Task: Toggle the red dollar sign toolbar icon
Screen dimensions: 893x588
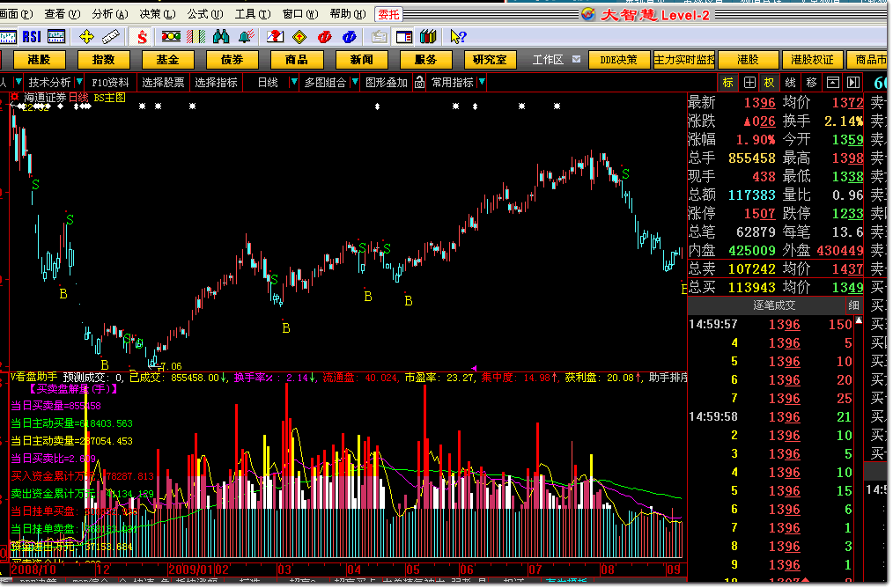Action: (142, 37)
